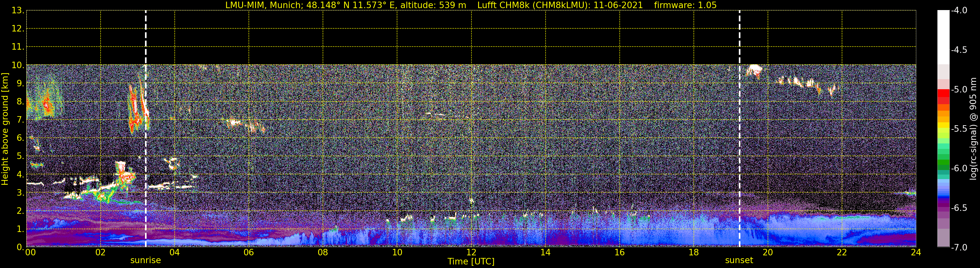Click the '14' tick on the time axis
980x268 pixels.
pos(545,252)
